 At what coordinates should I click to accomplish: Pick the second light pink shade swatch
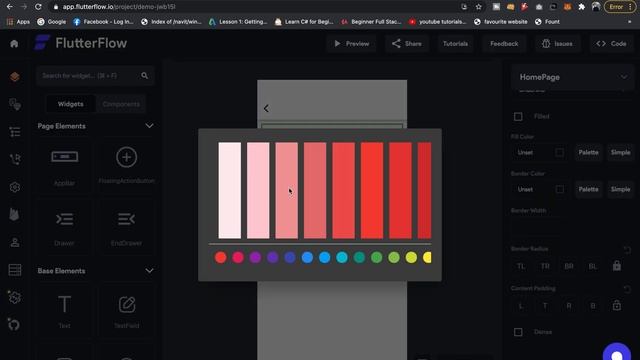tap(258, 190)
